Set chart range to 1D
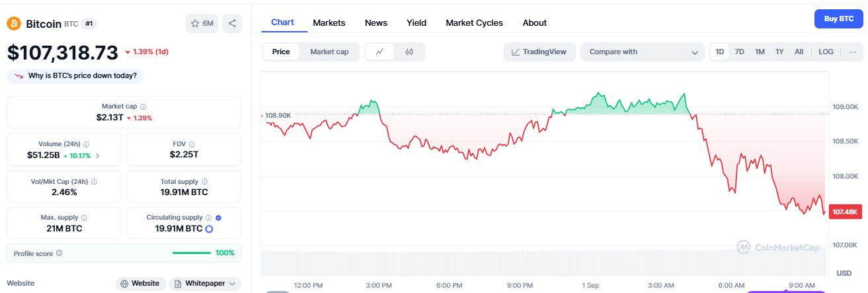Screen dimensions: 868x293 click(720, 52)
